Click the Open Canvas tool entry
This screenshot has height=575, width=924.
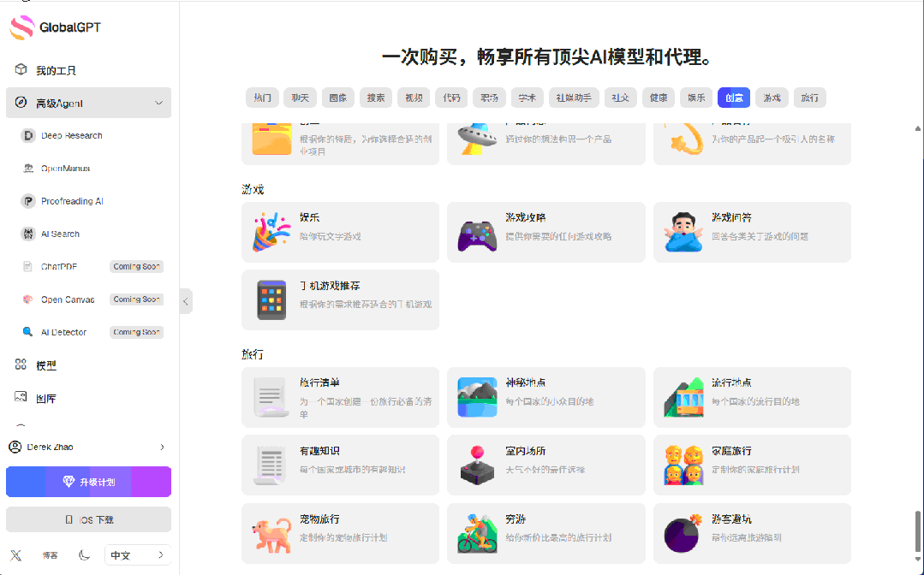(x=66, y=299)
